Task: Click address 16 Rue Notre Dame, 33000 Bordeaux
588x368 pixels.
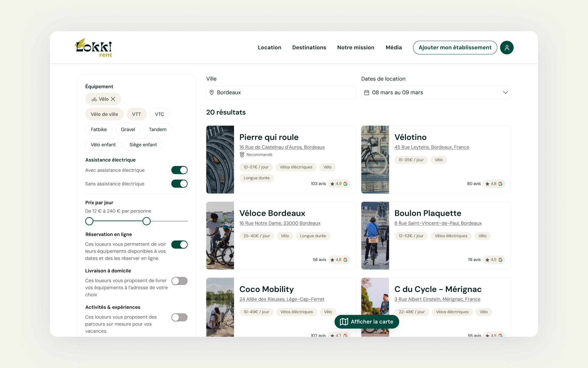Action: pos(280,223)
